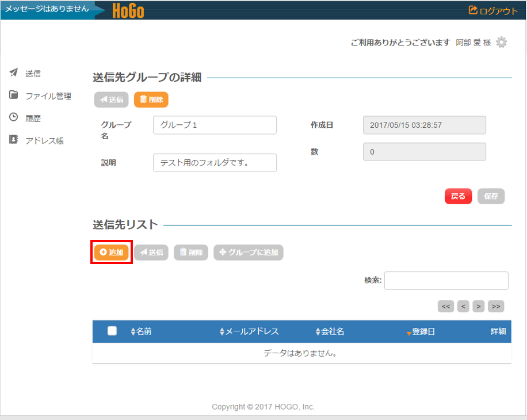Click the settings gear icon beside user name
The image size is (527, 420).
501,43
